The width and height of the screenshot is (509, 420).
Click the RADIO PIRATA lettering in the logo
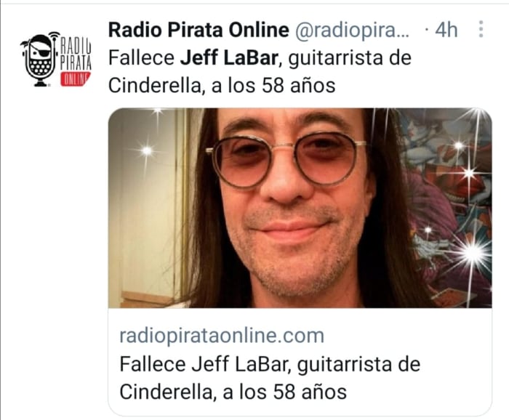76,54
